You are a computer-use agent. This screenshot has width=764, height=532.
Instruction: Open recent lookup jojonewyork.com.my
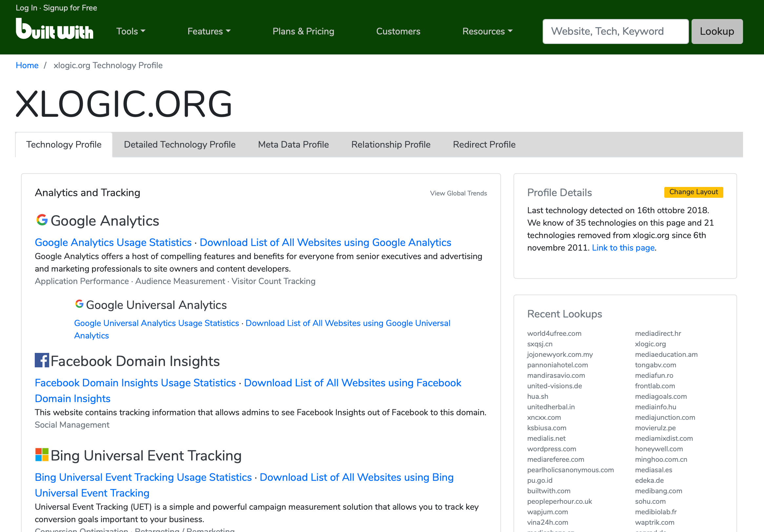[x=560, y=354]
